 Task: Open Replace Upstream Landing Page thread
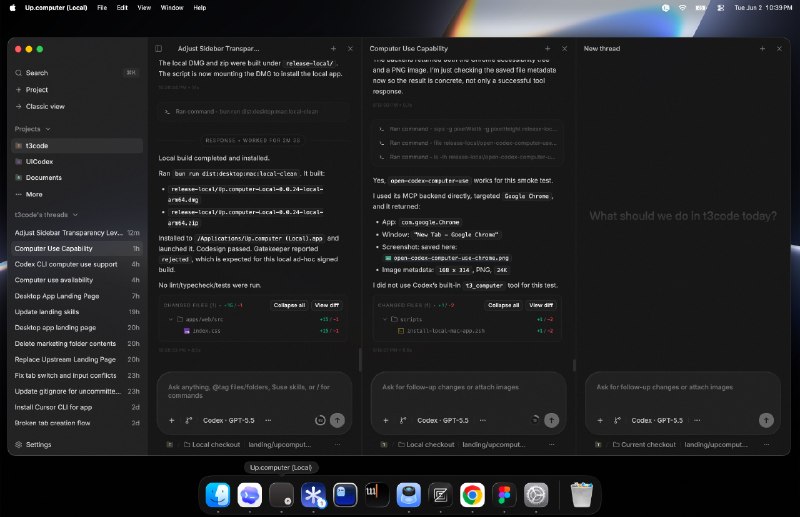coord(77,359)
